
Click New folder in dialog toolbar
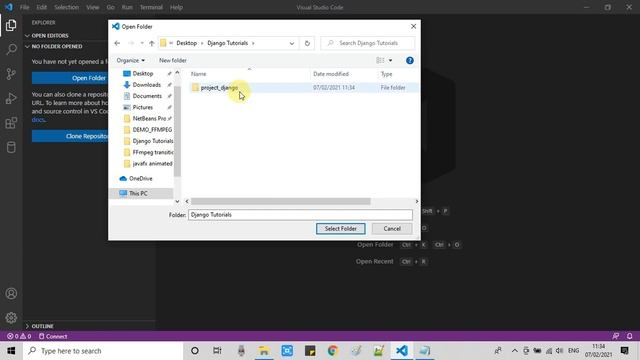pyautogui.click(x=173, y=60)
